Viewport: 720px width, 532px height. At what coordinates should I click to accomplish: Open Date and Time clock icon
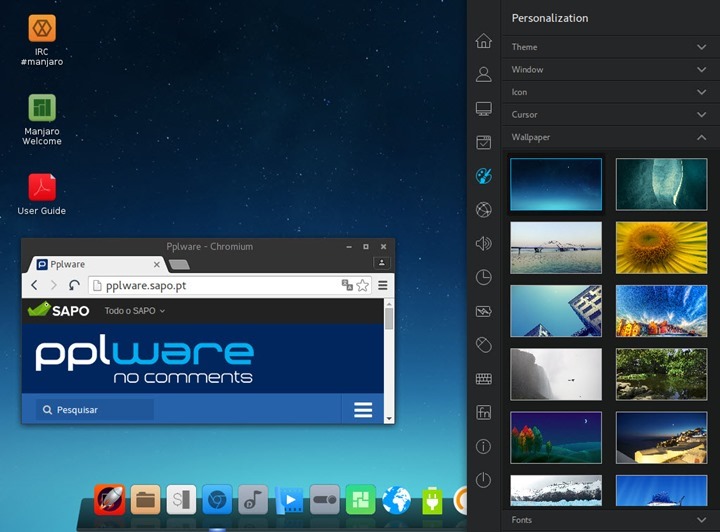pyautogui.click(x=484, y=277)
